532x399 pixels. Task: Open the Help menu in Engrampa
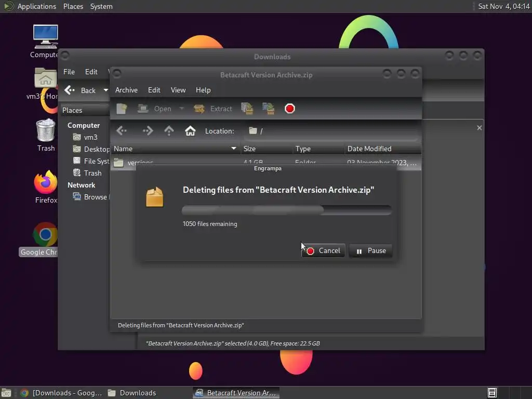pos(203,90)
